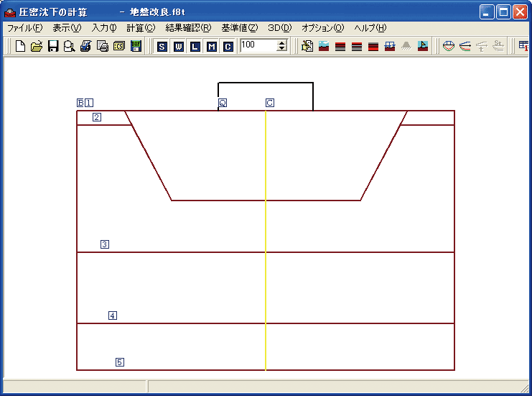Create a new file with the blank page icon
This screenshot has width=532, height=396.
tap(20, 46)
